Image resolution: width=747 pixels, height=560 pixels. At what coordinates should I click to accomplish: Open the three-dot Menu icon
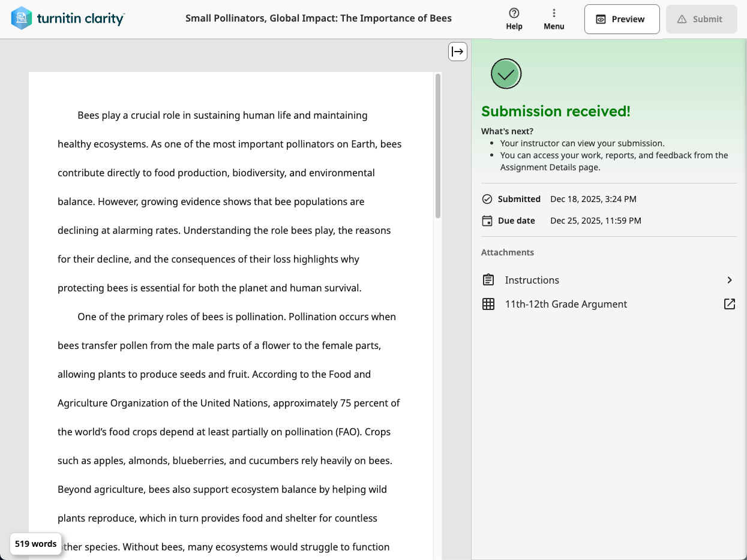click(x=554, y=13)
